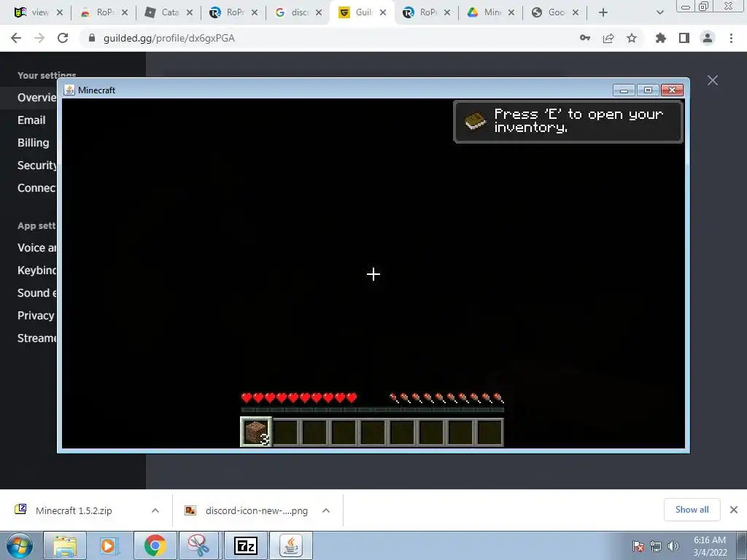This screenshot has width=747, height=560.
Task: Open the Connections settings section
Action: pyautogui.click(x=36, y=188)
